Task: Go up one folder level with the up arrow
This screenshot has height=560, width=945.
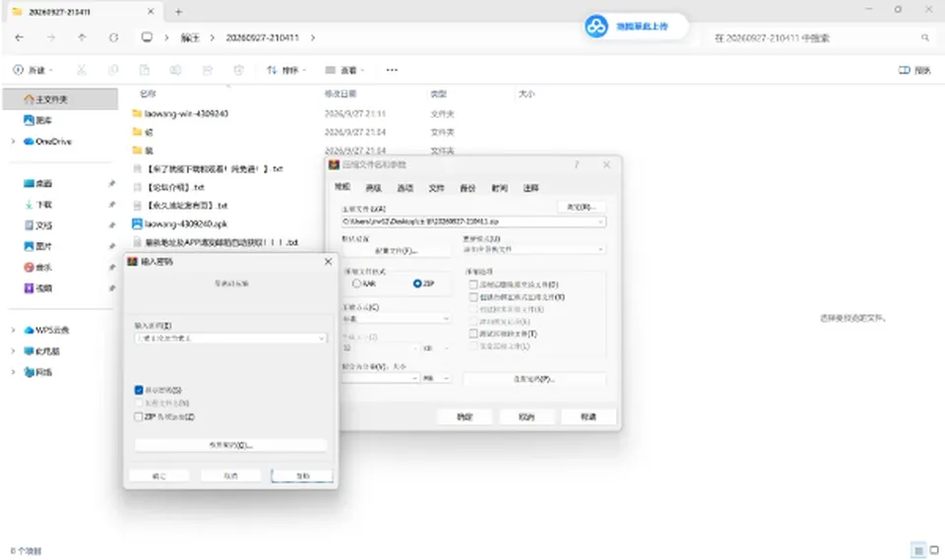Action: (x=82, y=37)
